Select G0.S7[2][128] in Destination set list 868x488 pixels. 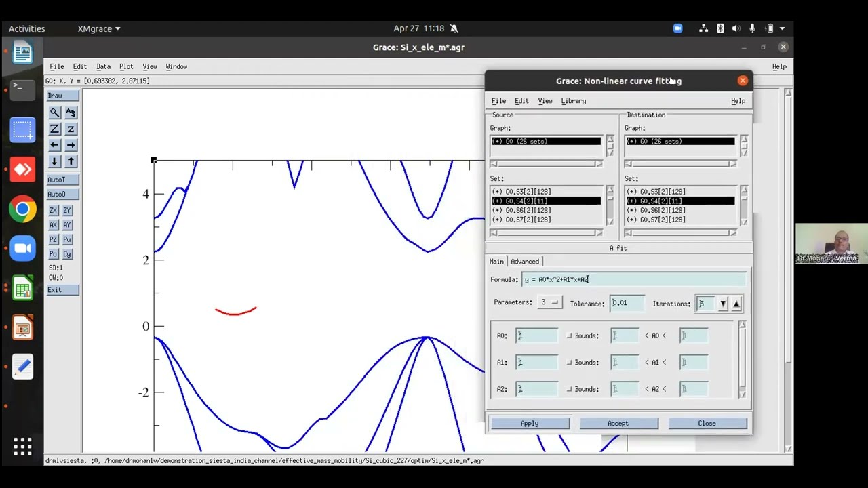tap(680, 220)
